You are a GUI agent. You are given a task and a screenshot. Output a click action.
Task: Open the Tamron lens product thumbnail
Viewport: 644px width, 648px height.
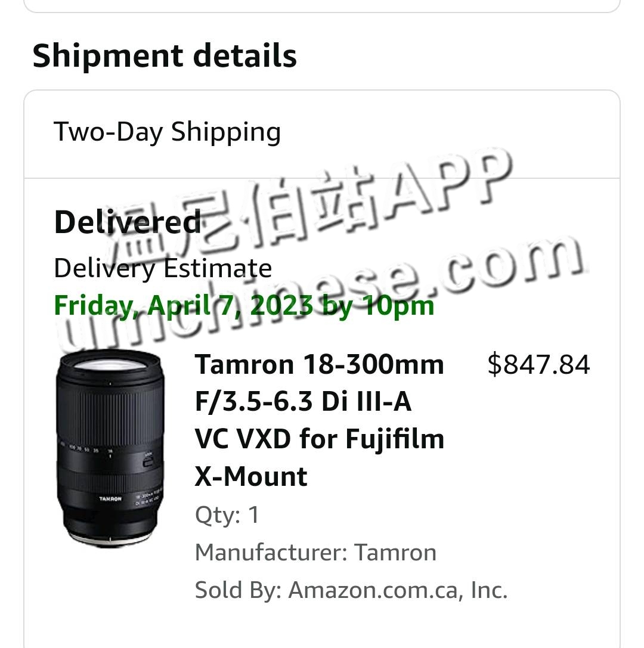109,451
